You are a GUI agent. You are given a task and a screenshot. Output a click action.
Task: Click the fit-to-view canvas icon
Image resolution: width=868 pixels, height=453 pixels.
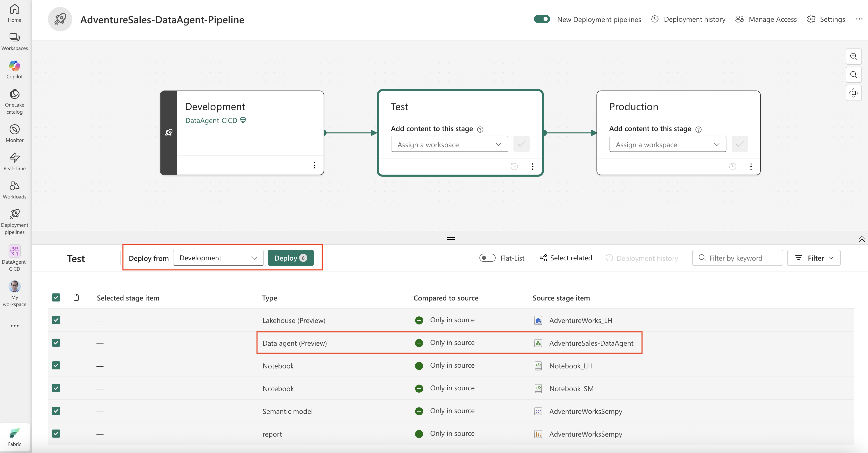pyautogui.click(x=854, y=93)
